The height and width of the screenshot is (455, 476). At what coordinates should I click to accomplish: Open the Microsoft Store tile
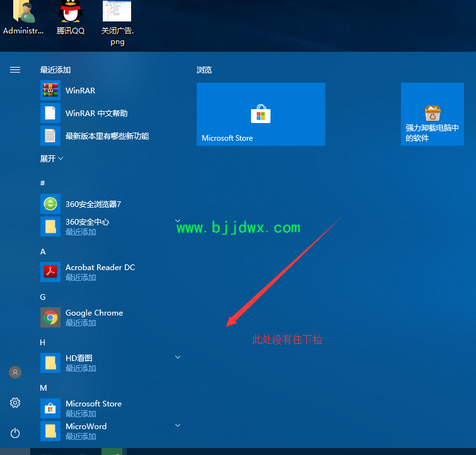pyautogui.click(x=261, y=114)
